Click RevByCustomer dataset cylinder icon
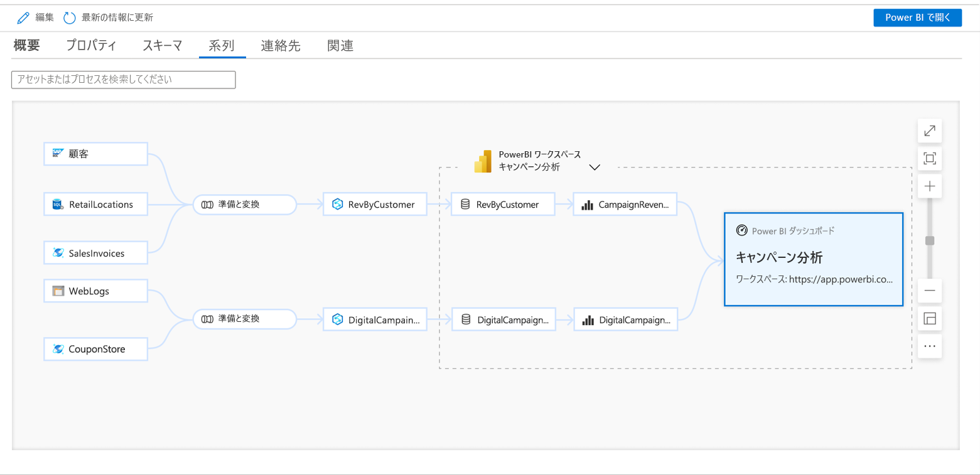Viewport: 980px width, 475px height. [x=465, y=204]
